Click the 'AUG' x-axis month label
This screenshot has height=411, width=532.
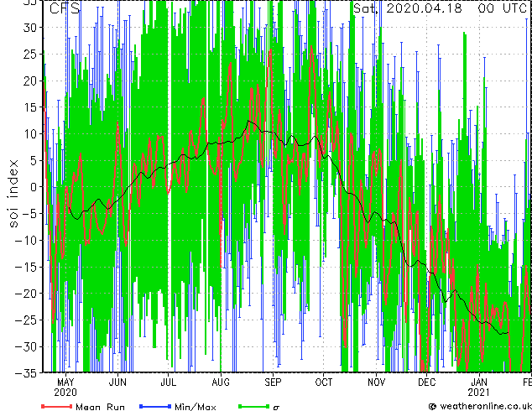click(x=221, y=382)
